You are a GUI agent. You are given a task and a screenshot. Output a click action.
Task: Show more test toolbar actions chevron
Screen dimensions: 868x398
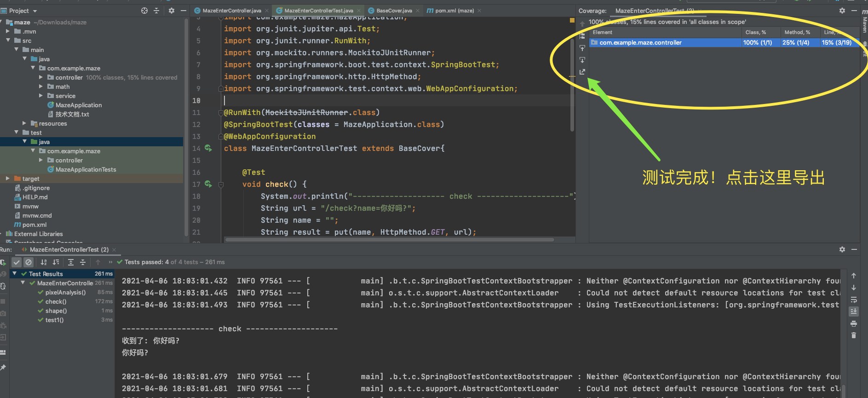(110, 262)
